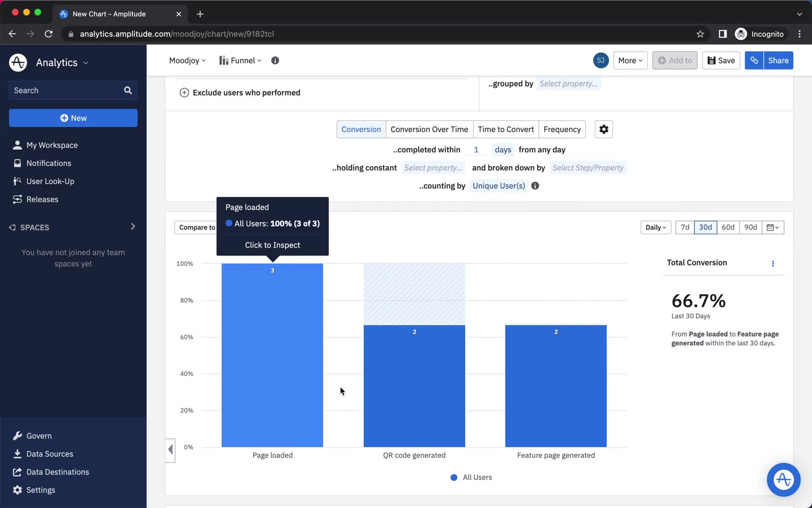Click the Unique User(s) counting button
The image size is (812, 508).
point(498,185)
